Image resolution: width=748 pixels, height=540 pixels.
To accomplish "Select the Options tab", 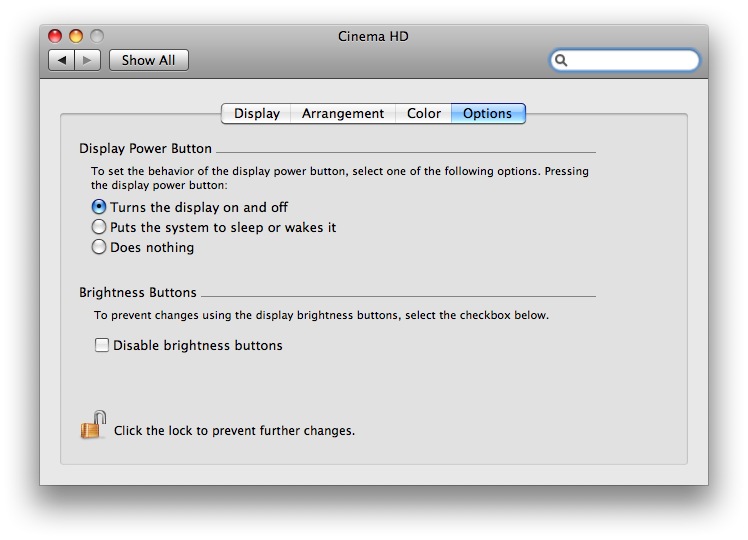I will [x=487, y=113].
